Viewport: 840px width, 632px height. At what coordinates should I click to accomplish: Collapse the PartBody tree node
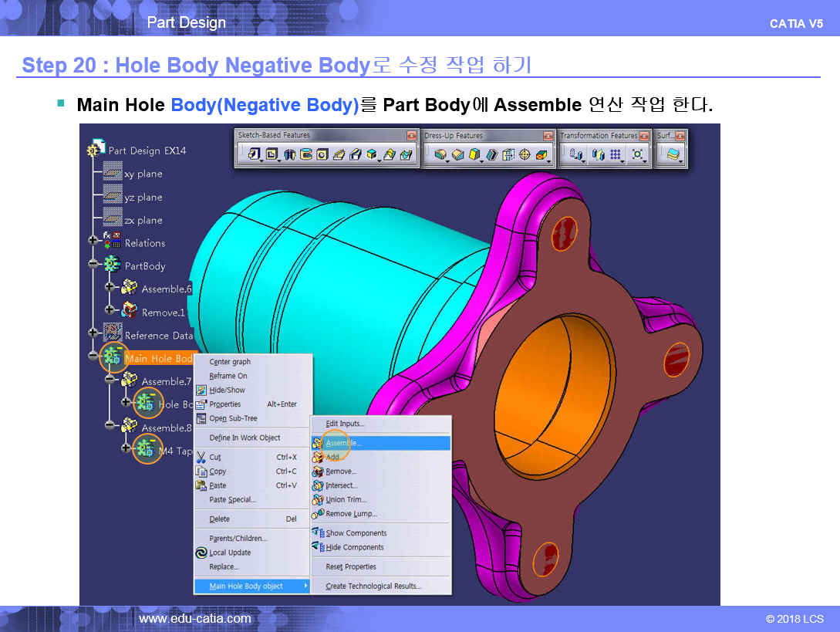[94, 265]
